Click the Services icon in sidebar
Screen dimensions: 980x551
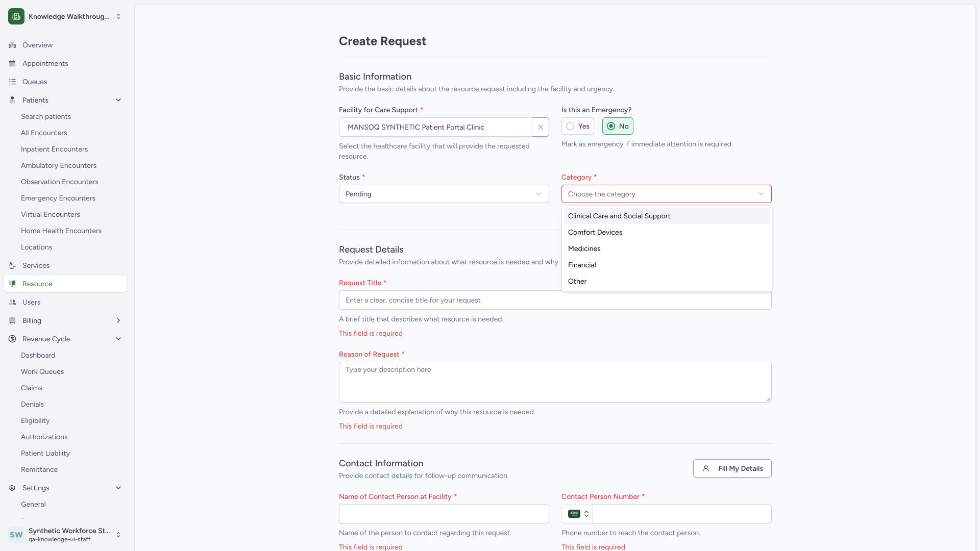(x=12, y=265)
